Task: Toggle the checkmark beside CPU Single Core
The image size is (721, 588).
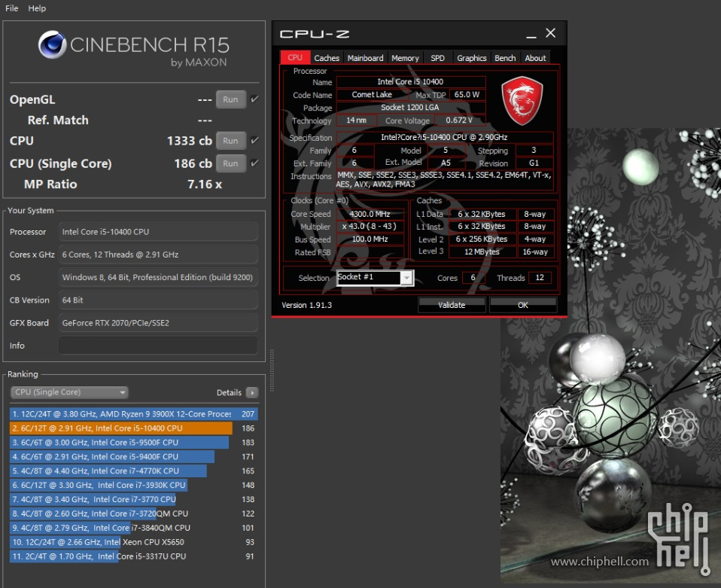Action: [x=254, y=163]
